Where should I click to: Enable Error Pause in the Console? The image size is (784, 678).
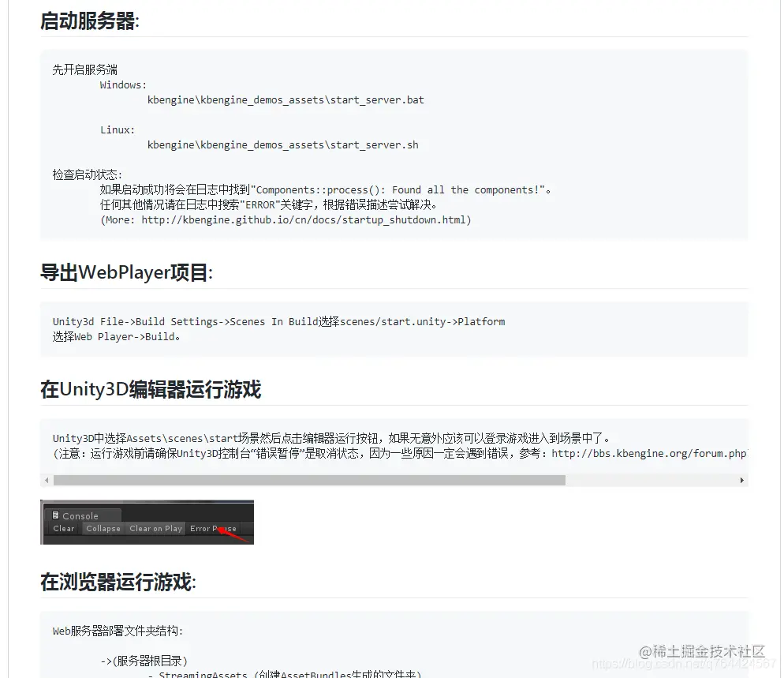215,529
